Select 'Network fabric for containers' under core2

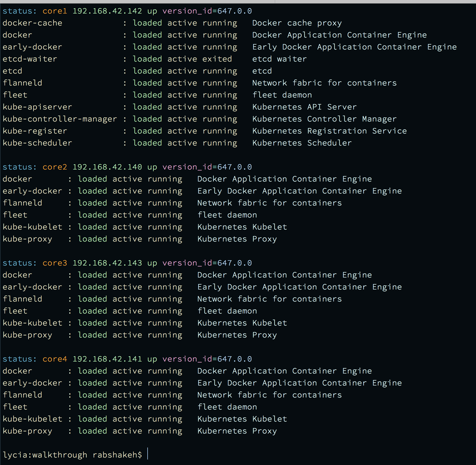269,203
